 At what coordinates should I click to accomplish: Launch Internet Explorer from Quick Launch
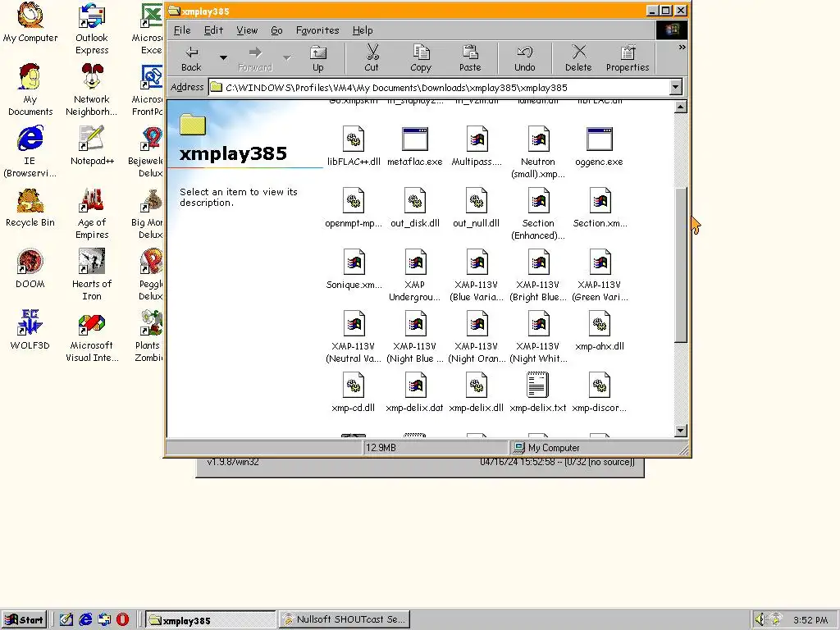click(85, 620)
